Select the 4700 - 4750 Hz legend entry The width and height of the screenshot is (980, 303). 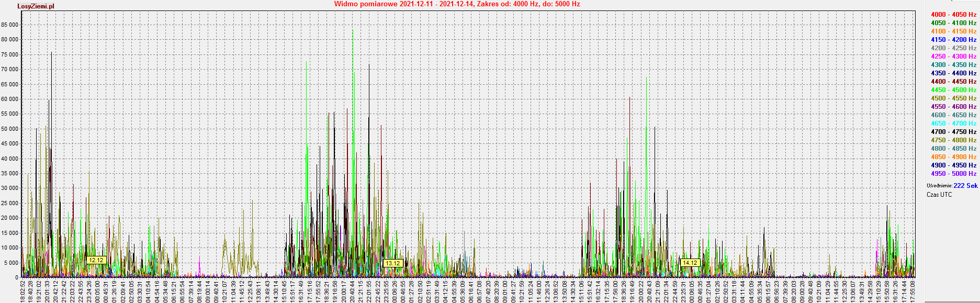[x=953, y=132]
